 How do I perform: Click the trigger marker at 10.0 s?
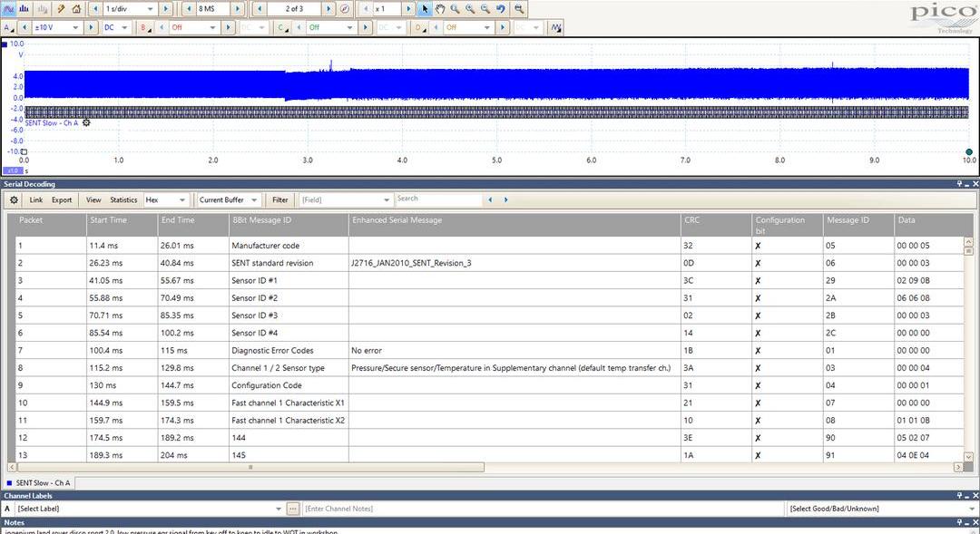click(x=969, y=151)
